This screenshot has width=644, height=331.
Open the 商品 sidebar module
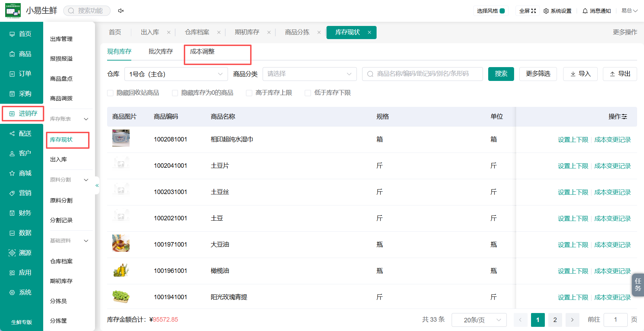click(21, 54)
